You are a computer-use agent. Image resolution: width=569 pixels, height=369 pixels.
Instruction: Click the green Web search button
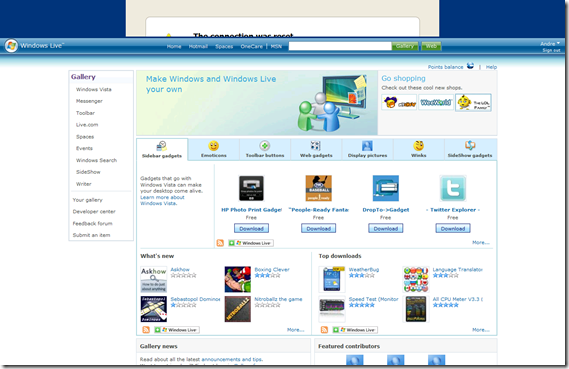click(x=431, y=46)
